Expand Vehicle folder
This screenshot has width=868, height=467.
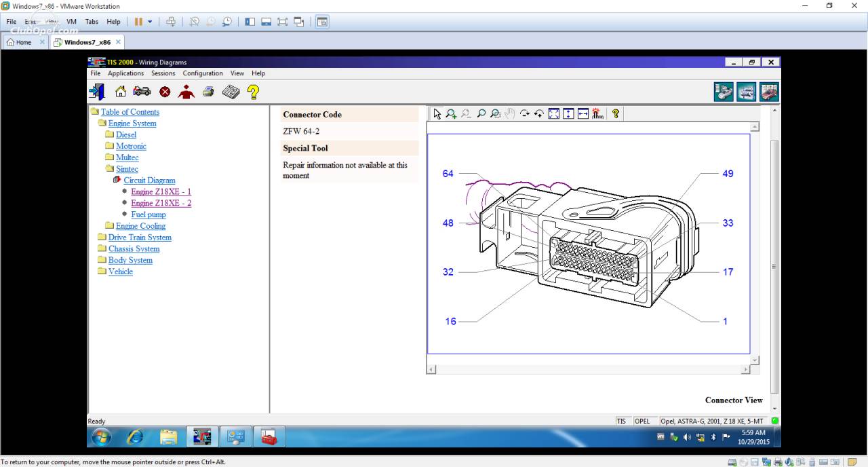121,272
